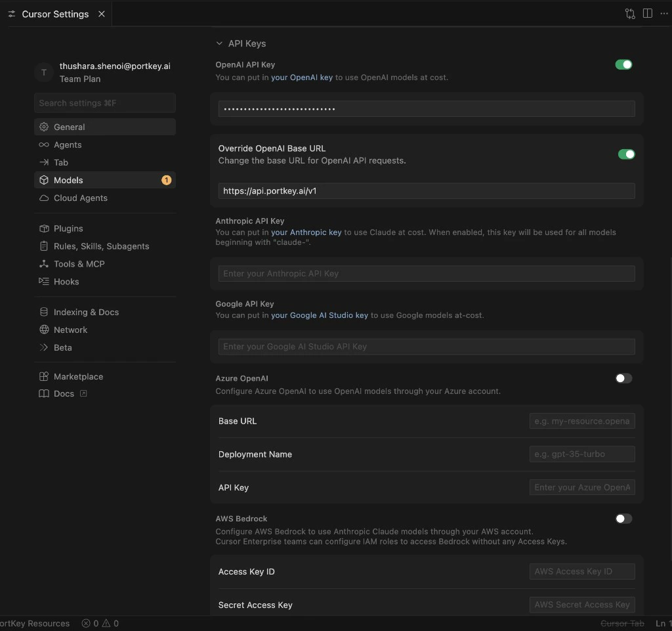Screen dimensions: 672x631
Task: Click thushara.shenoi@portkey.ai account entry
Action: 115,66
